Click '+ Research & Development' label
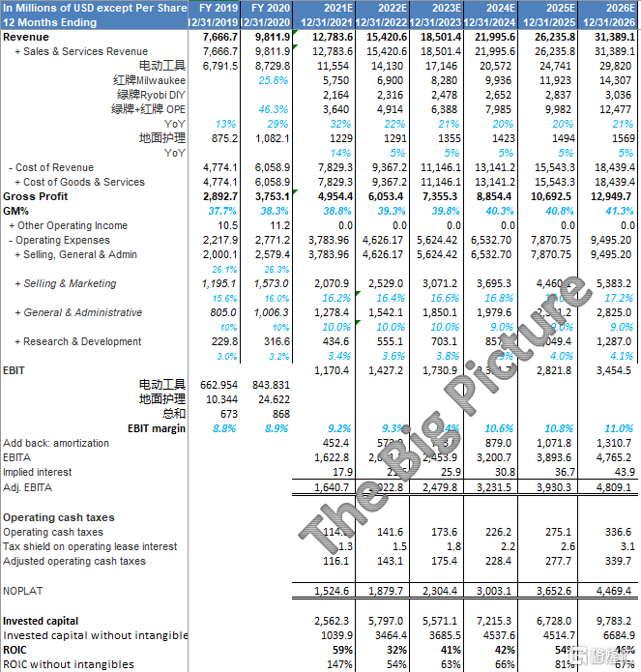 coord(78,341)
